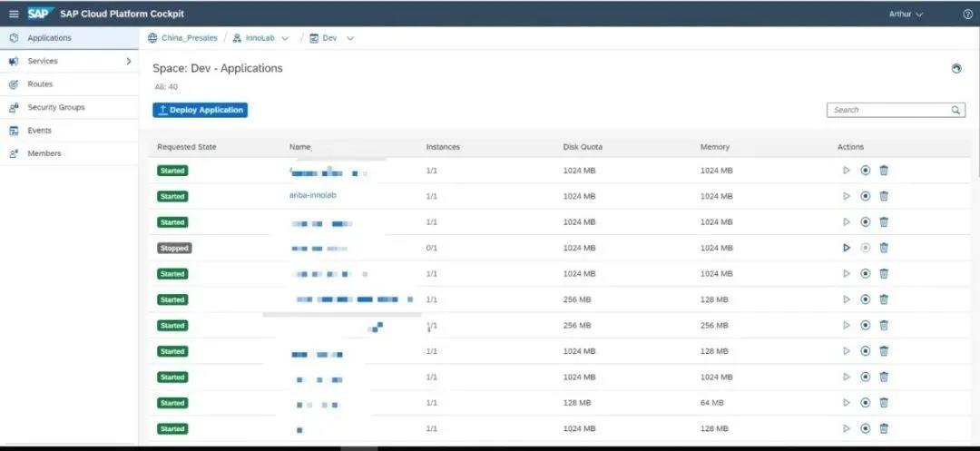Click the Instances column header
Viewport: 980px width, 451px height.
[443, 147]
